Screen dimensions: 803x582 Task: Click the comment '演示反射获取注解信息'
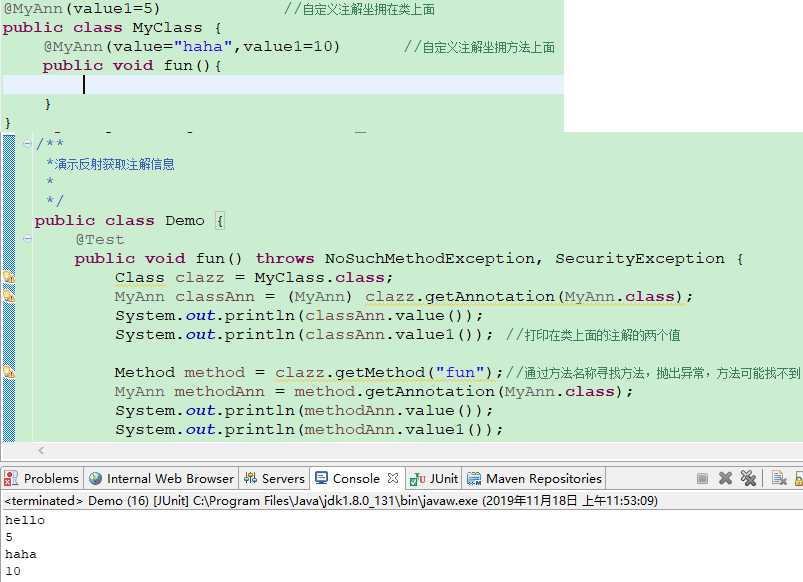114,164
